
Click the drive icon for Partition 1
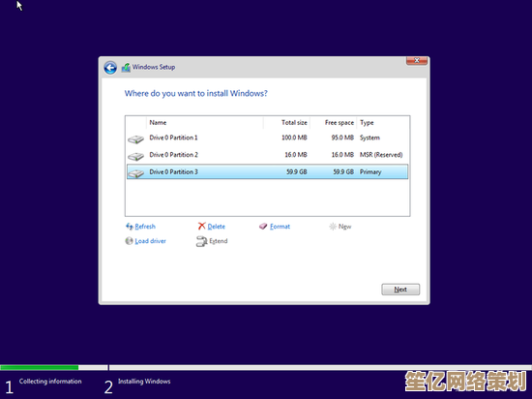[x=135, y=138]
